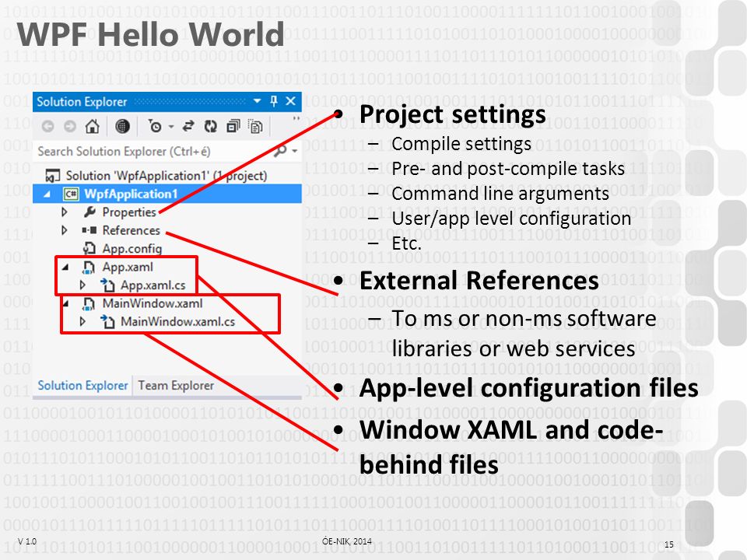This screenshot has width=747, height=560.
Task: Select the App.xaml.cs file
Action: coord(153,285)
